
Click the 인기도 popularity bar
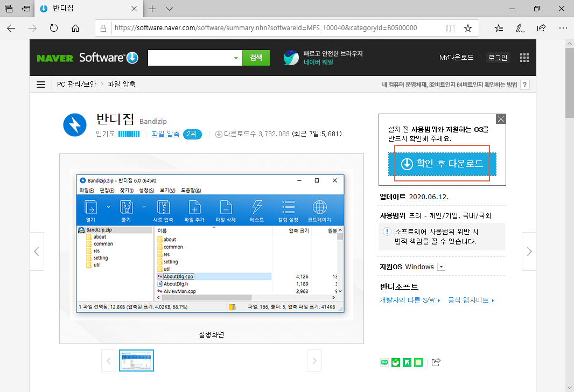(129, 134)
